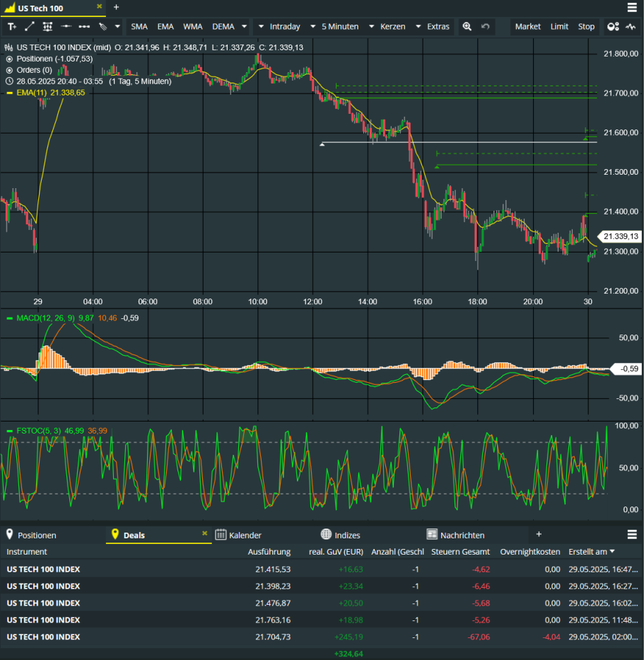Select the Fibonacci grid drawing tool
This screenshot has width=644, height=660.
tap(47, 26)
